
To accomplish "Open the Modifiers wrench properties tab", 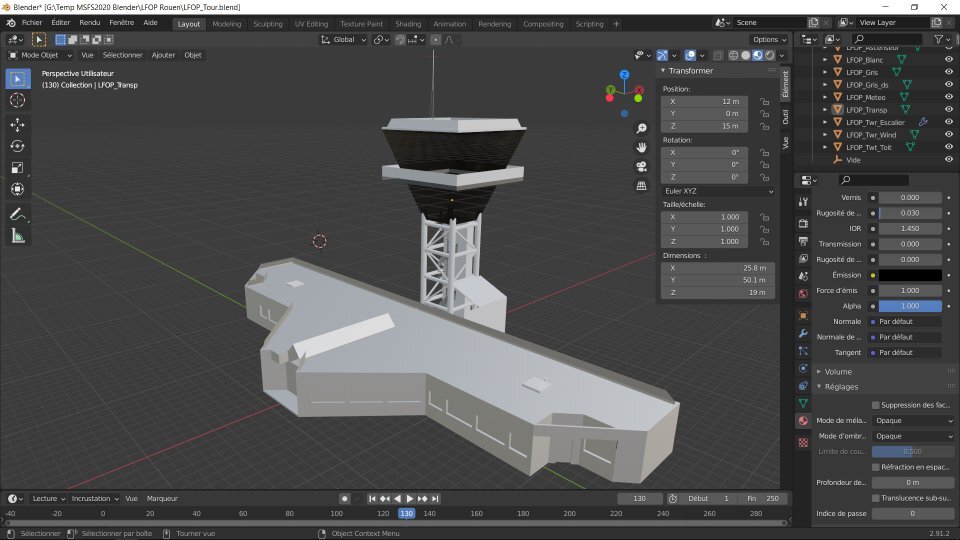I will point(802,332).
